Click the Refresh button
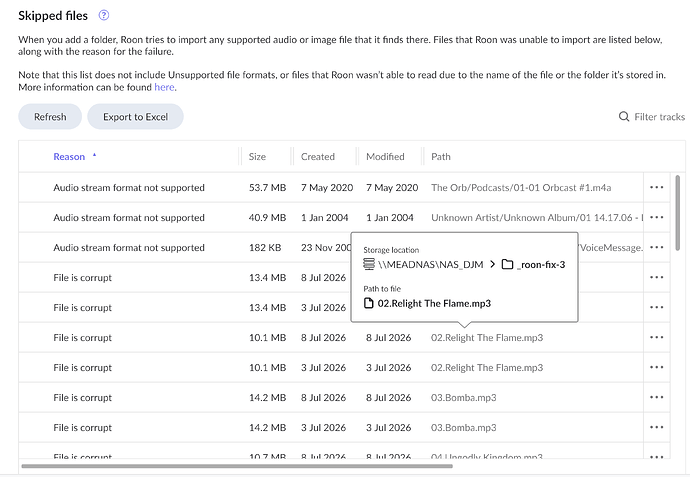The width and height of the screenshot is (690, 477). 50,117
